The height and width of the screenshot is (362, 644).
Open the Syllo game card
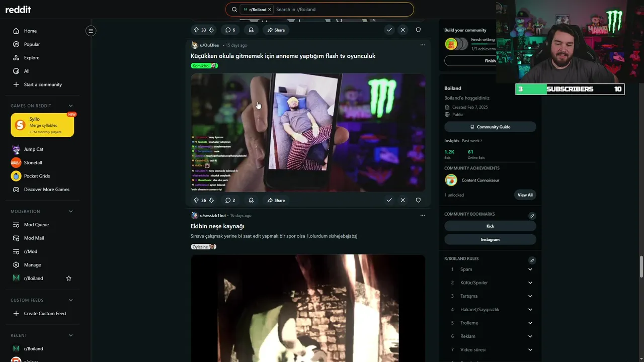(42, 125)
